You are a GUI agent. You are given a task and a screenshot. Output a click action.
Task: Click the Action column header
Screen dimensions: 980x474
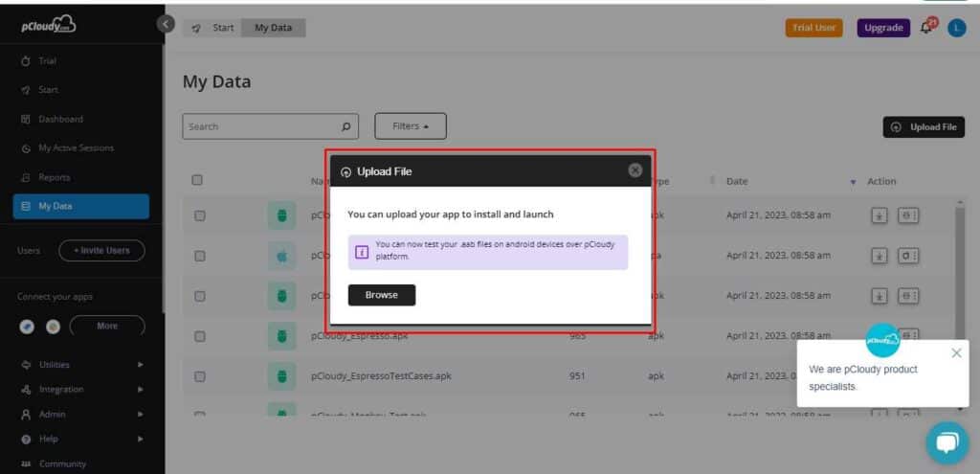[881, 181]
